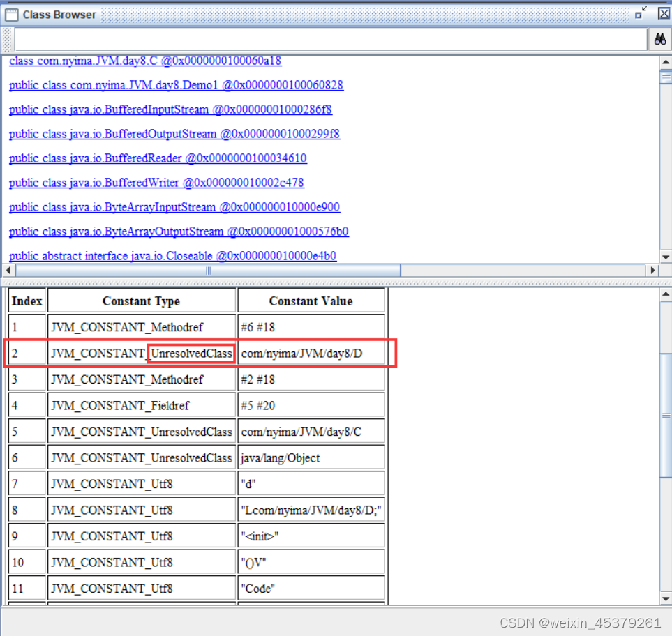Open java.io.Closeable interface link
This screenshot has height=636, width=672.
tap(173, 256)
